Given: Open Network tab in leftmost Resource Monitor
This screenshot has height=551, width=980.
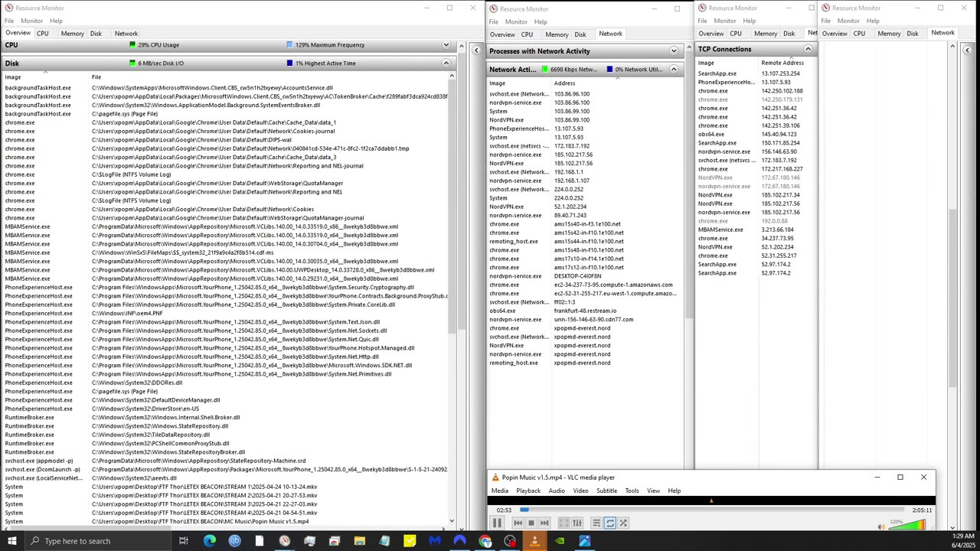Looking at the screenshot, I should click(x=126, y=34).
